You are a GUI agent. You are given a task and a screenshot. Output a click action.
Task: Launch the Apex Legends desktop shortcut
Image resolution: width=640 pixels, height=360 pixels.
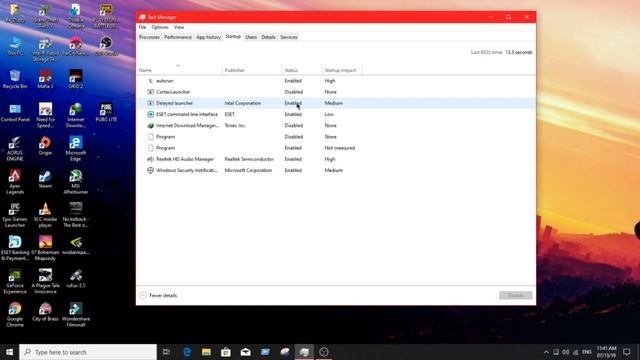15,182
